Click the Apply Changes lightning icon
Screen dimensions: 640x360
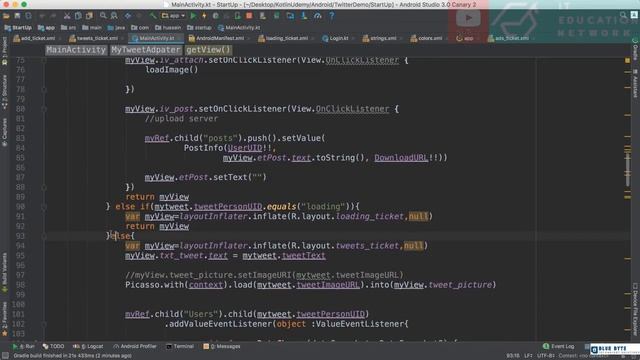(x=204, y=16)
